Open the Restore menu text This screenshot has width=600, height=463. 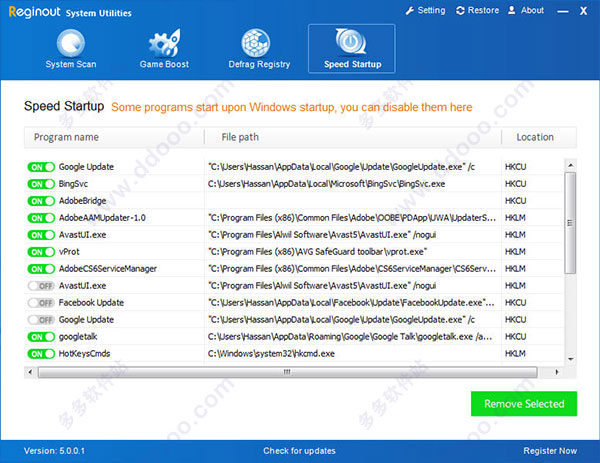(483, 10)
